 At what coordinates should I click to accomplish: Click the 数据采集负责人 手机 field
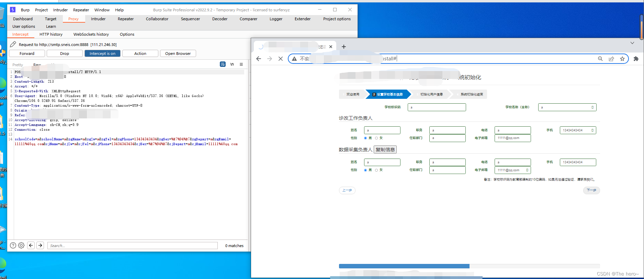coord(578,162)
